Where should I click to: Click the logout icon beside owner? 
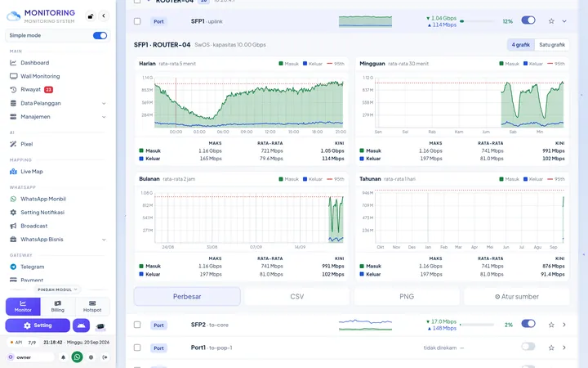click(x=105, y=357)
